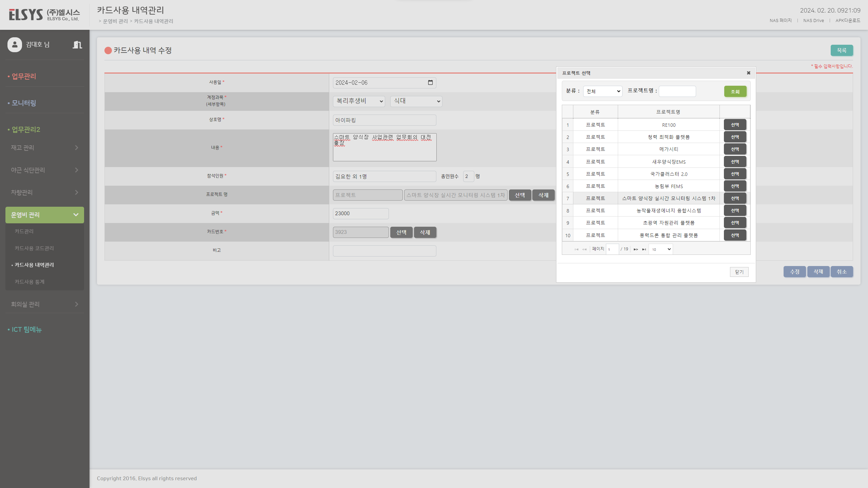Focus the 상호명 input field
Viewport: 868px width, 488px height.
tap(384, 120)
